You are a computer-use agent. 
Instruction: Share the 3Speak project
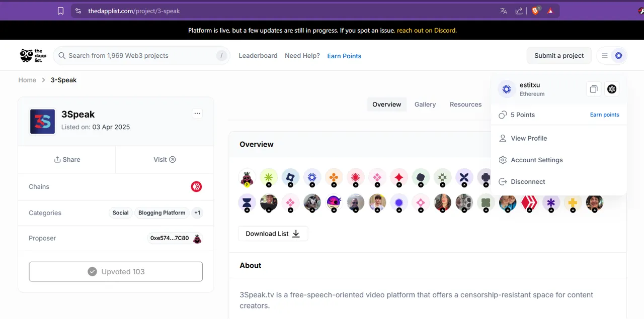click(67, 159)
